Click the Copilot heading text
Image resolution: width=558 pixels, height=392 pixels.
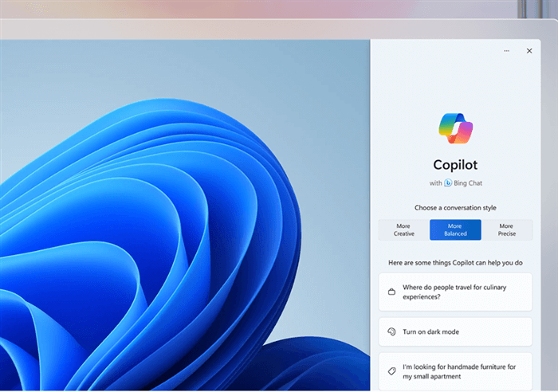click(x=455, y=165)
